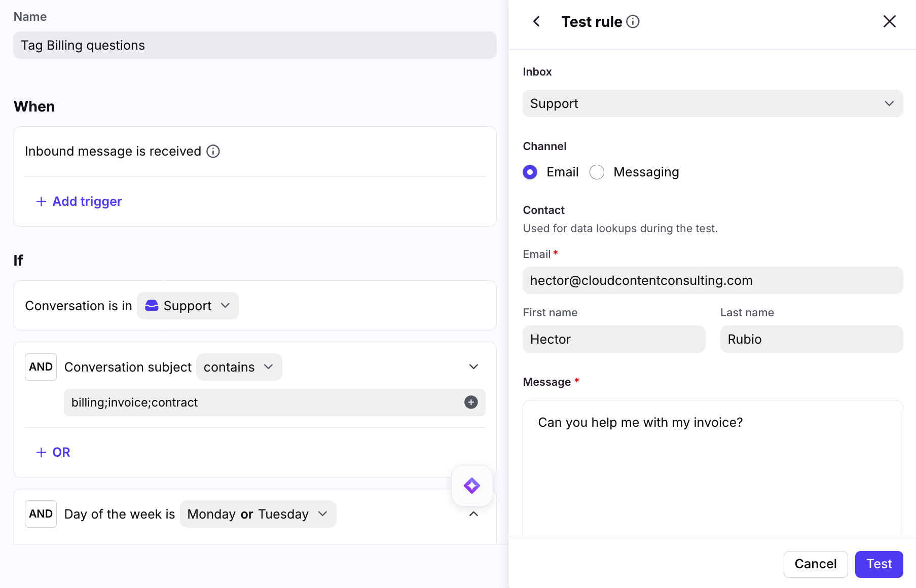Toggle the Day of the week condition chevron
The image size is (916, 588).
473,514
